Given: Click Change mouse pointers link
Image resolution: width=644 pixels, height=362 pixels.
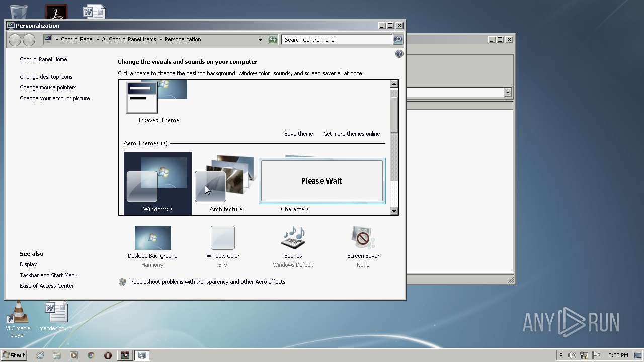Looking at the screenshot, I should click(x=48, y=87).
